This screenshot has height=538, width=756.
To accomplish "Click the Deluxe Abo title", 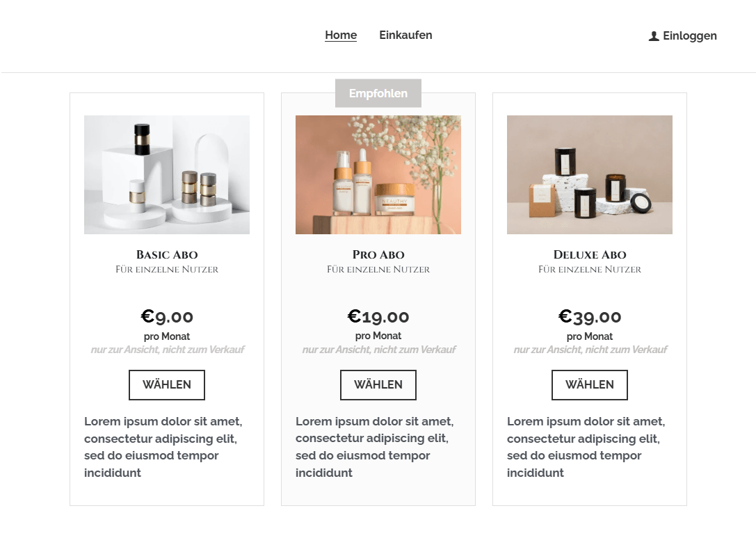I will (x=590, y=254).
